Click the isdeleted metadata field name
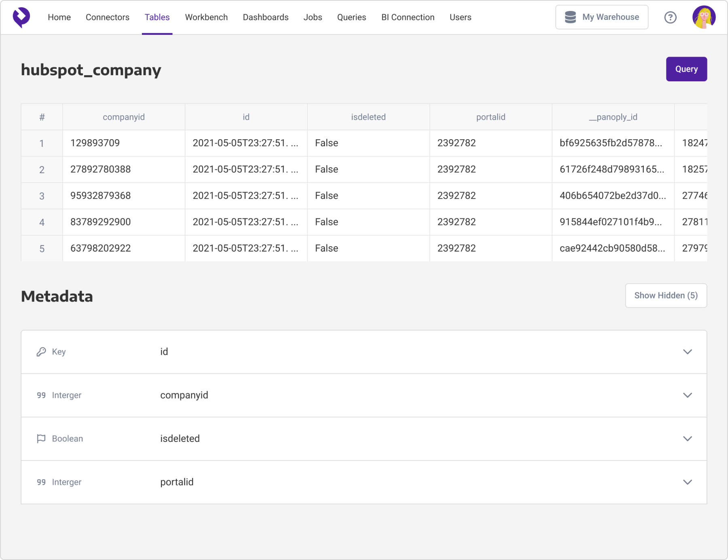The width and height of the screenshot is (728, 560). (x=180, y=439)
